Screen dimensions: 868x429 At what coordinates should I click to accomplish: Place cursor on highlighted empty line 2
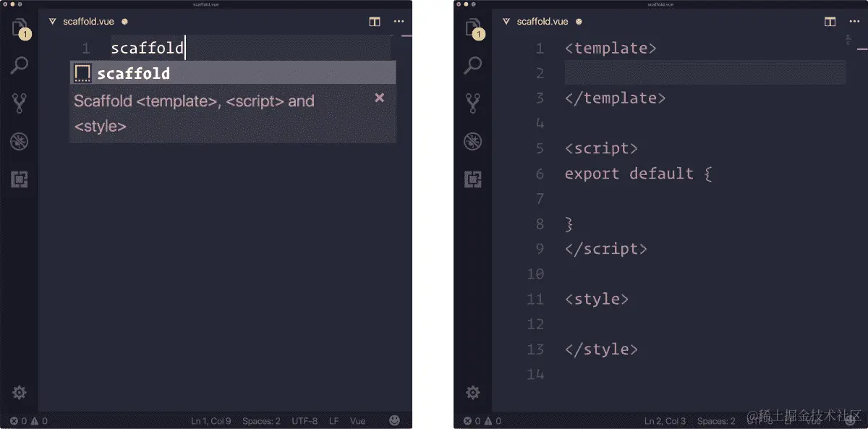(x=705, y=73)
